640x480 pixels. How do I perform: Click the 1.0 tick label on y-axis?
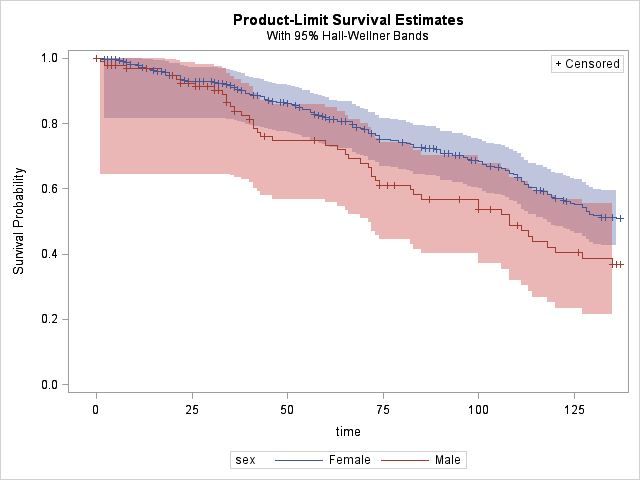(x=48, y=58)
